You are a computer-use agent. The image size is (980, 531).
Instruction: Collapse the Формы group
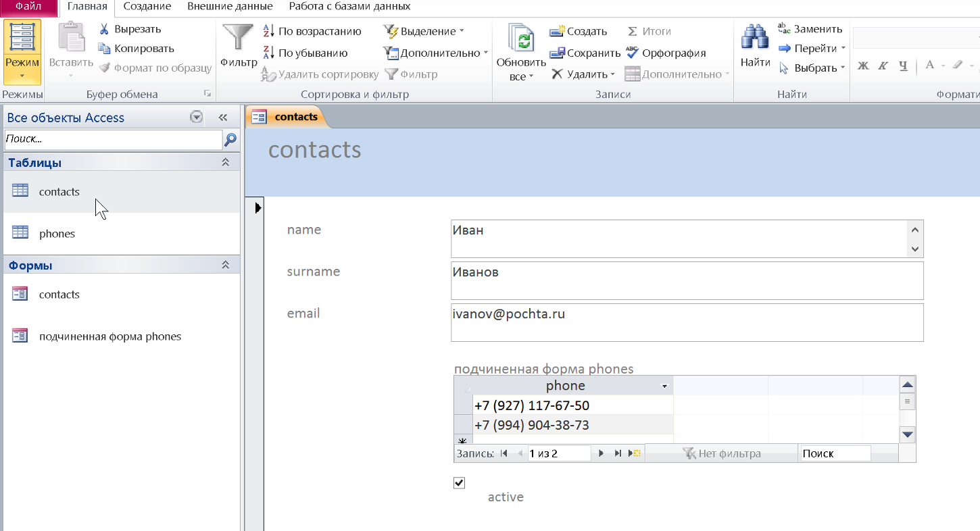tap(226, 265)
